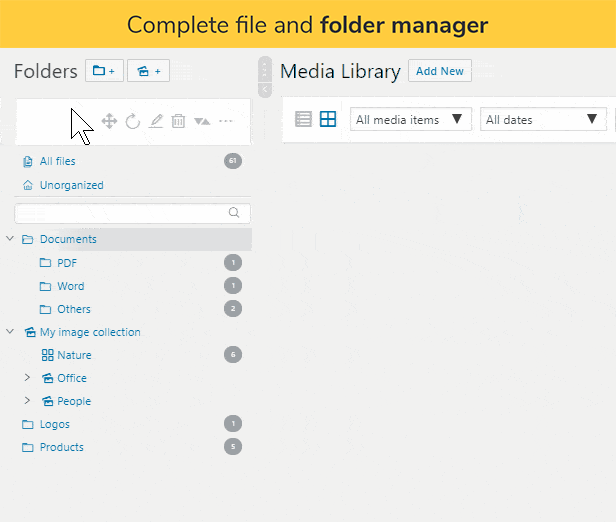The image size is (616, 522).
Task: Click the new folder button
Action: click(104, 71)
